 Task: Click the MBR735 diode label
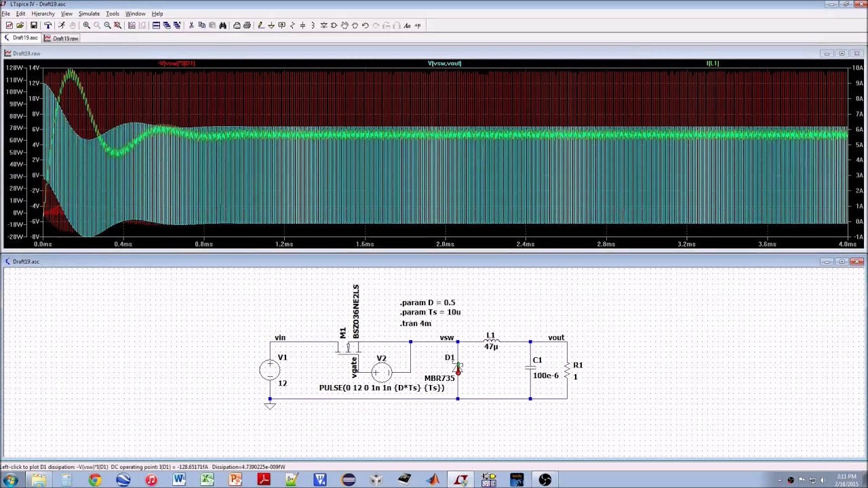click(x=439, y=378)
